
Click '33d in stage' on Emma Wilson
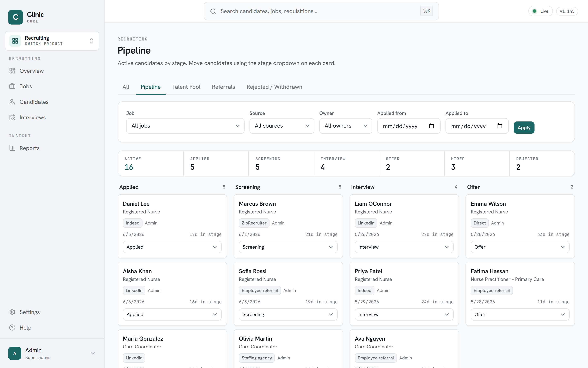[553, 234]
